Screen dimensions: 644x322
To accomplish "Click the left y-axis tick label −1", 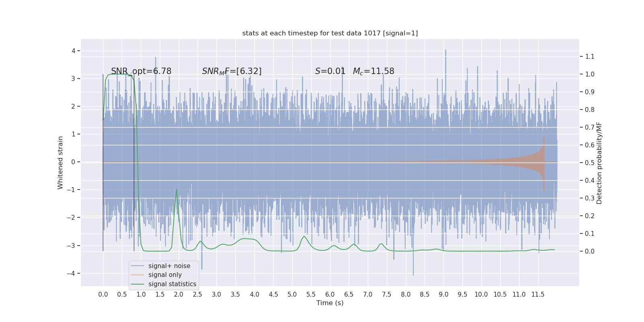I will pyautogui.click(x=71, y=190).
